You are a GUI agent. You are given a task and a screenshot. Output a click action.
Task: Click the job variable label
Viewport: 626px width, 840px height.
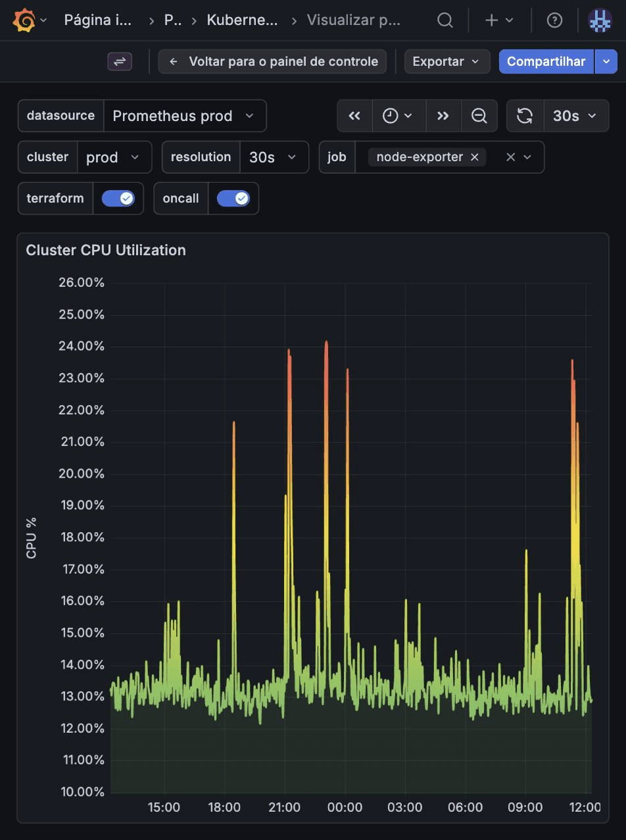337,157
